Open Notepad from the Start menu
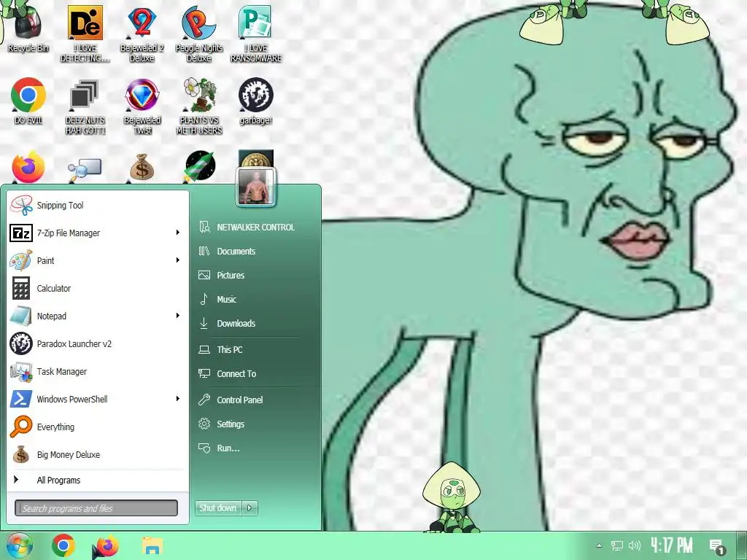 97,316
